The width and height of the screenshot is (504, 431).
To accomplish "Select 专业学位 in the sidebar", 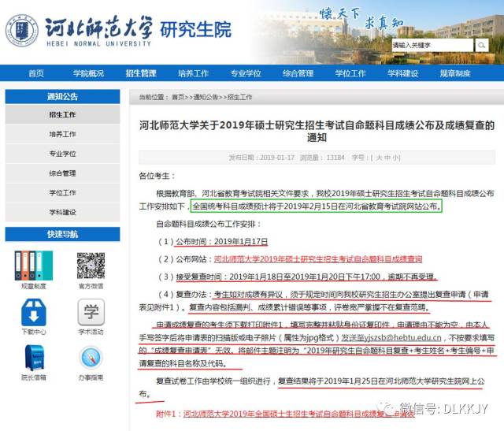I will (62, 154).
